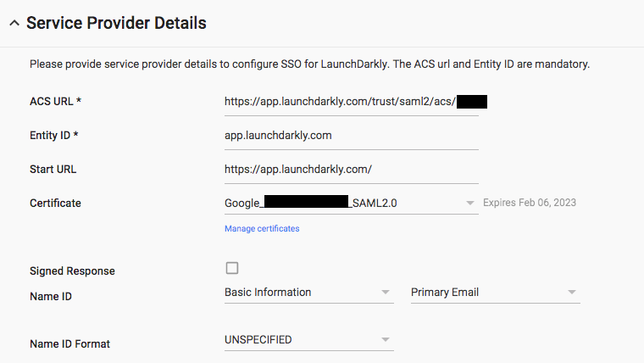Click the Service Provider Details heading
The width and height of the screenshot is (644, 363).
coord(116,23)
